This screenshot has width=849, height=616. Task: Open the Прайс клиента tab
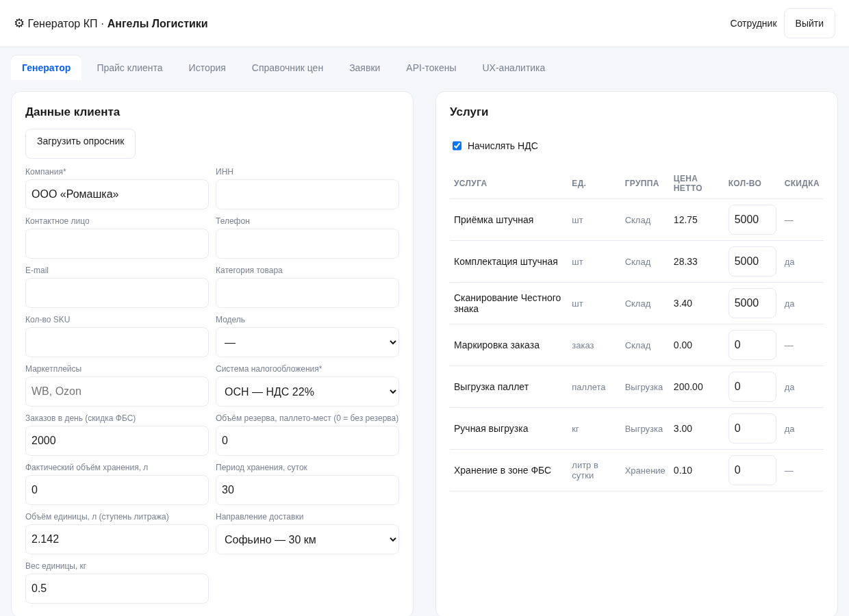[129, 68]
